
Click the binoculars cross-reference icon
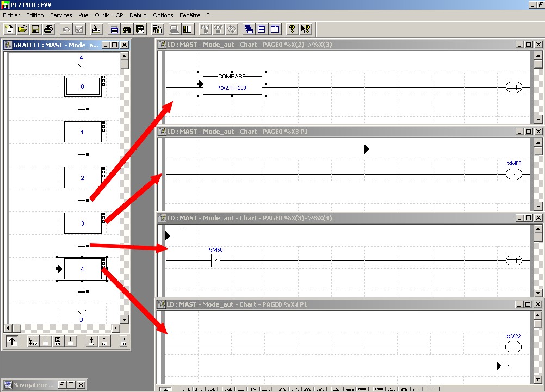[127, 29]
